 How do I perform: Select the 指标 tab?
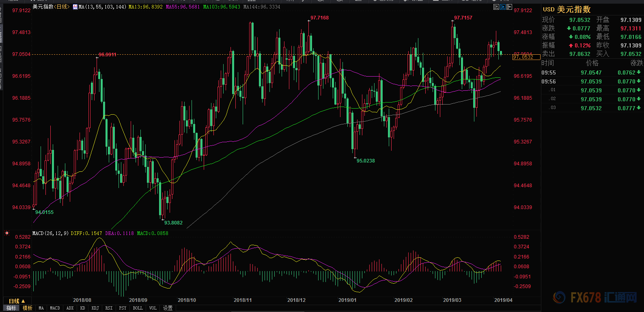pyautogui.click(x=11, y=308)
